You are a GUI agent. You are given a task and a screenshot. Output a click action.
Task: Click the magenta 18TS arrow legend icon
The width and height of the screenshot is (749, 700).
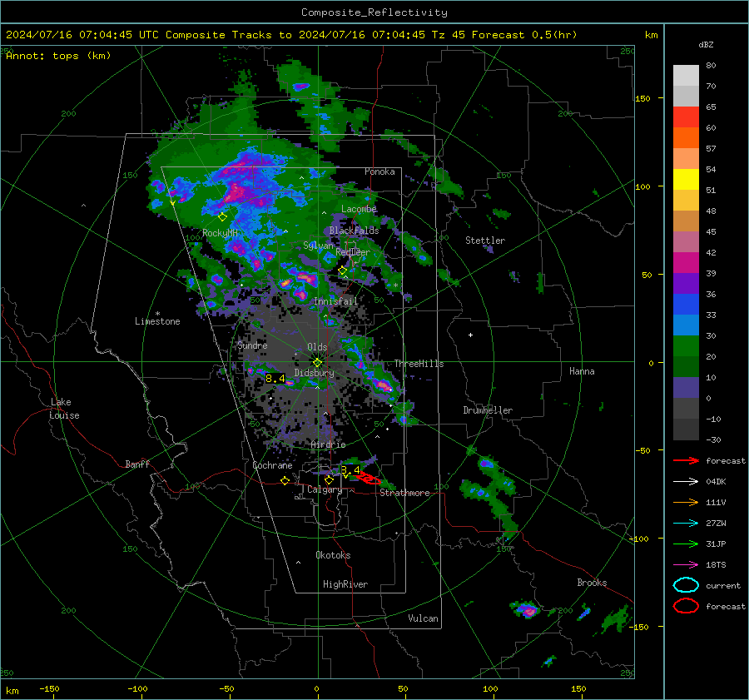(x=686, y=565)
